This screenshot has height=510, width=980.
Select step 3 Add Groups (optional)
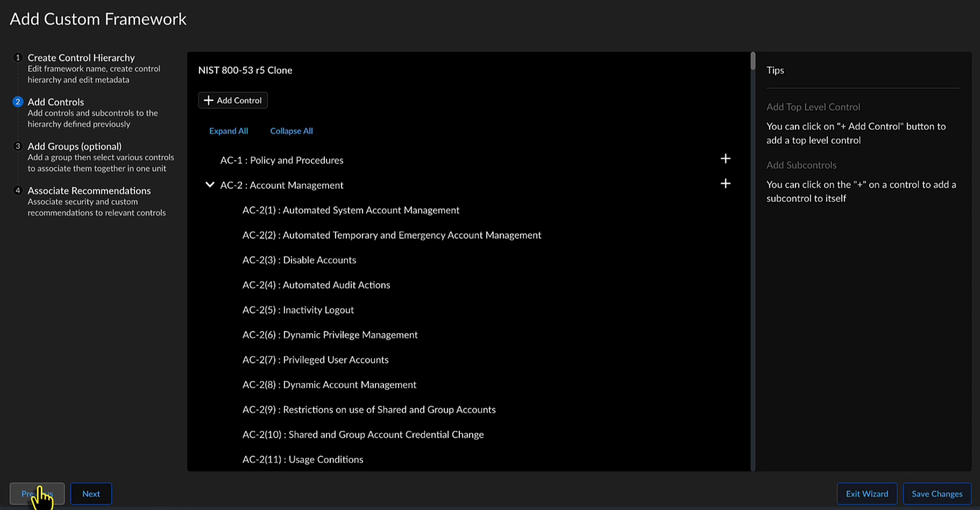75,146
